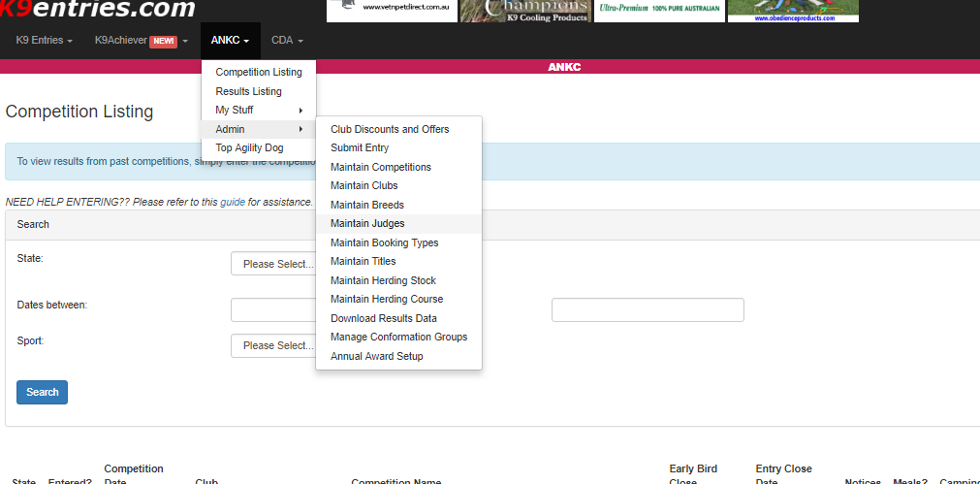Viewport: 980px width, 484px height.
Task: Click the Early Bird Close column header
Action: 693,475
